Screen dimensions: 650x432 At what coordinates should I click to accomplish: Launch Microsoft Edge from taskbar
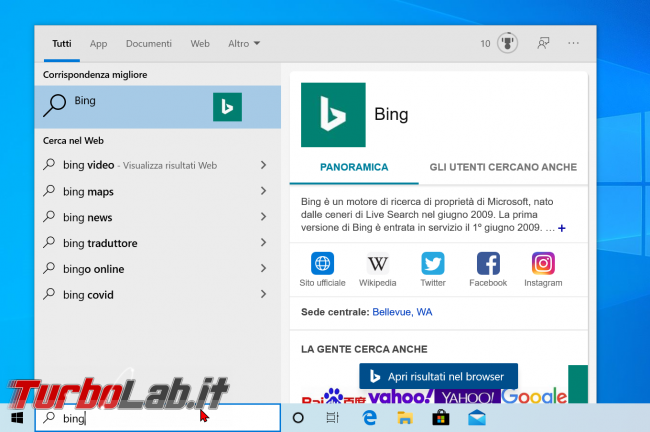369,418
